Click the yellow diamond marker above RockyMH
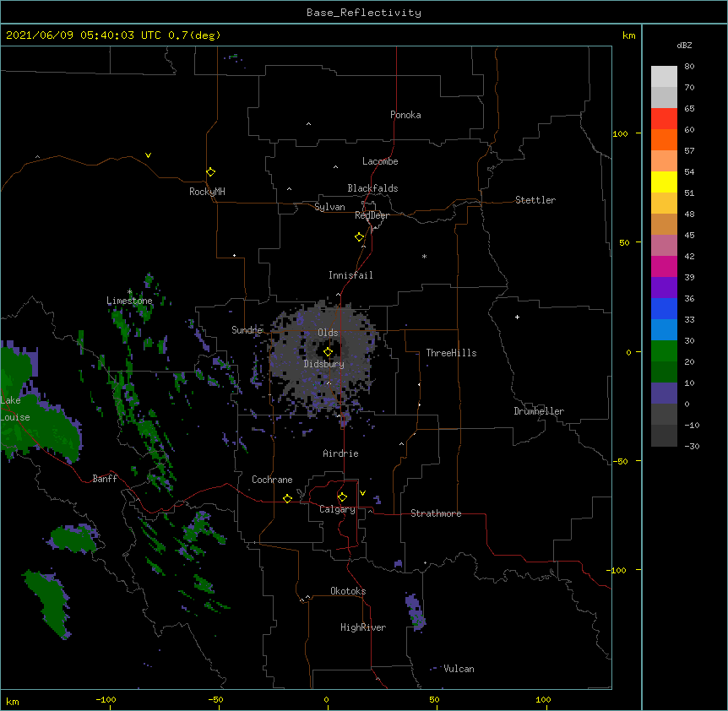The height and width of the screenshot is (711, 728). [210, 172]
